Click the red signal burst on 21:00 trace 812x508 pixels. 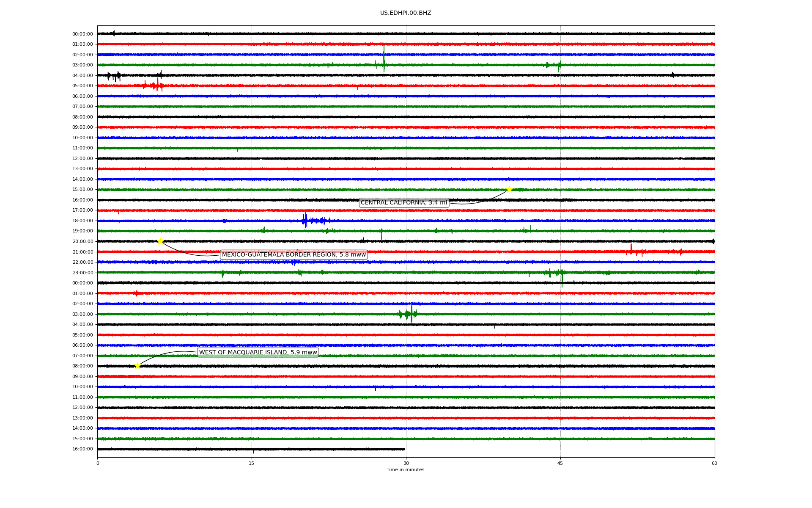click(x=631, y=251)
